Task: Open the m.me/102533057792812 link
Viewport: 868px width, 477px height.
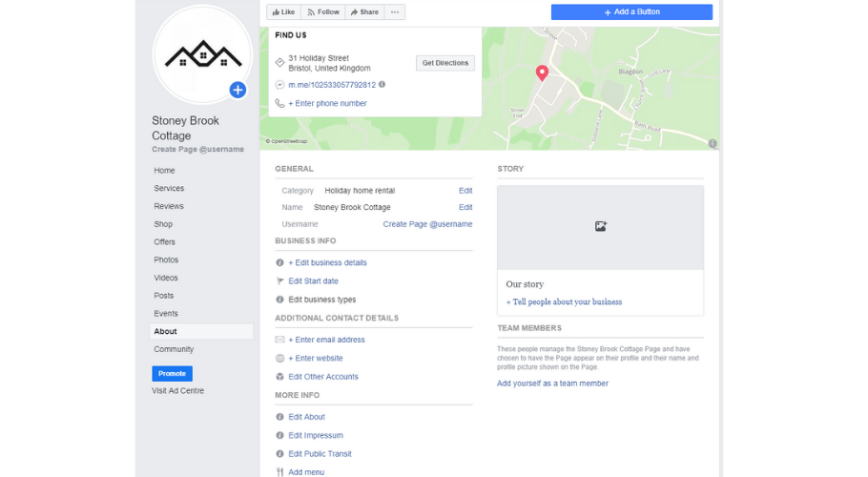Action: click(332, 85)
